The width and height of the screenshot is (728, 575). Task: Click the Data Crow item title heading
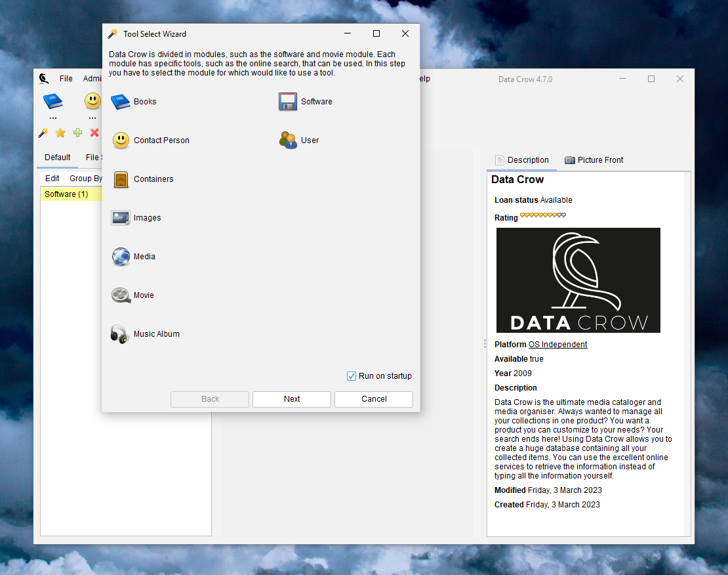(517, 179)
